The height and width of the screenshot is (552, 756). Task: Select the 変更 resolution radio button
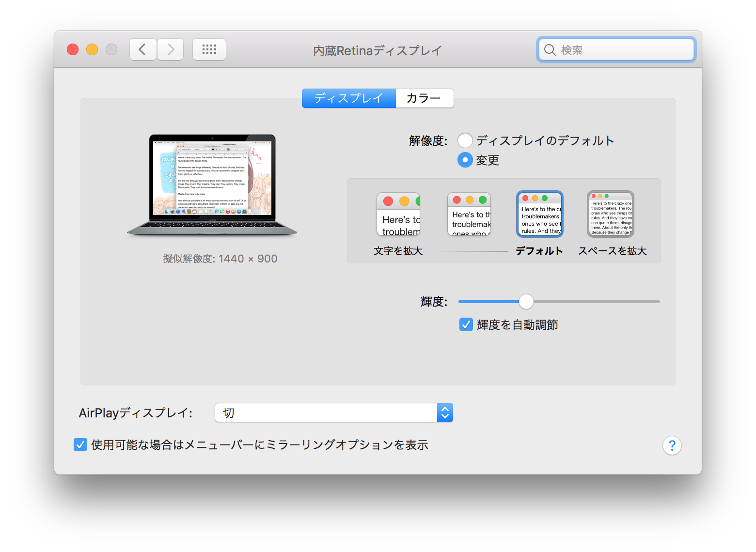tap(465, 160)
